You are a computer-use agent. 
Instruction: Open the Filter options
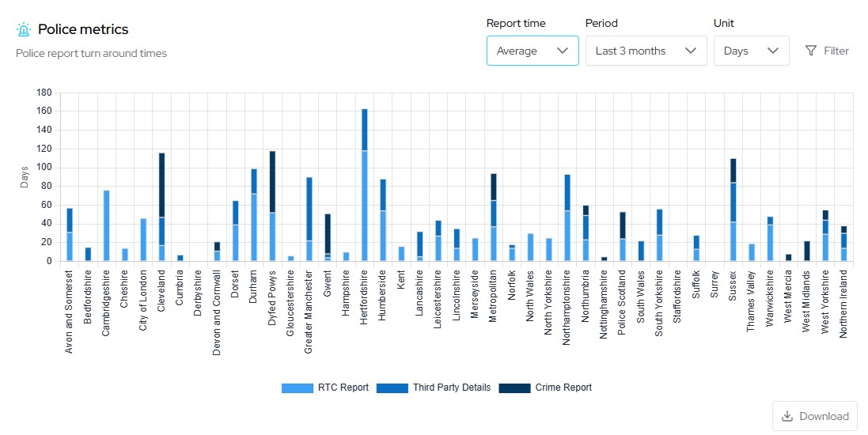[x=827, y=51]
